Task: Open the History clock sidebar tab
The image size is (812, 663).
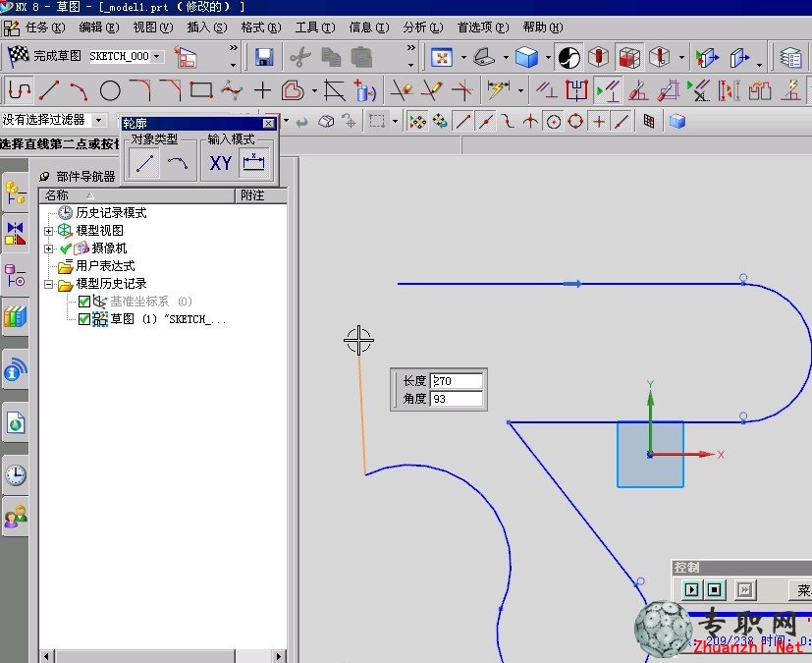Action: point(16,475)
